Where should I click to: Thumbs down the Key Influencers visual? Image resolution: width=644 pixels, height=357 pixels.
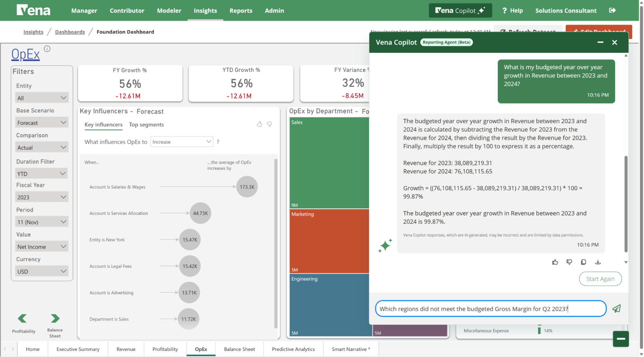269,124
